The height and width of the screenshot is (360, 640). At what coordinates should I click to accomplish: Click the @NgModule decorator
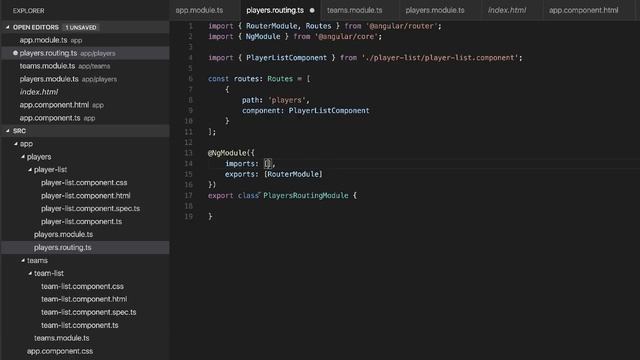click(227, 153)
